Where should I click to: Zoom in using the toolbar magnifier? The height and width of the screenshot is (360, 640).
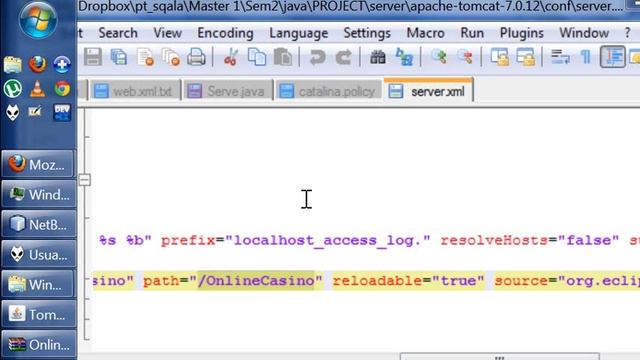(439, 57)
